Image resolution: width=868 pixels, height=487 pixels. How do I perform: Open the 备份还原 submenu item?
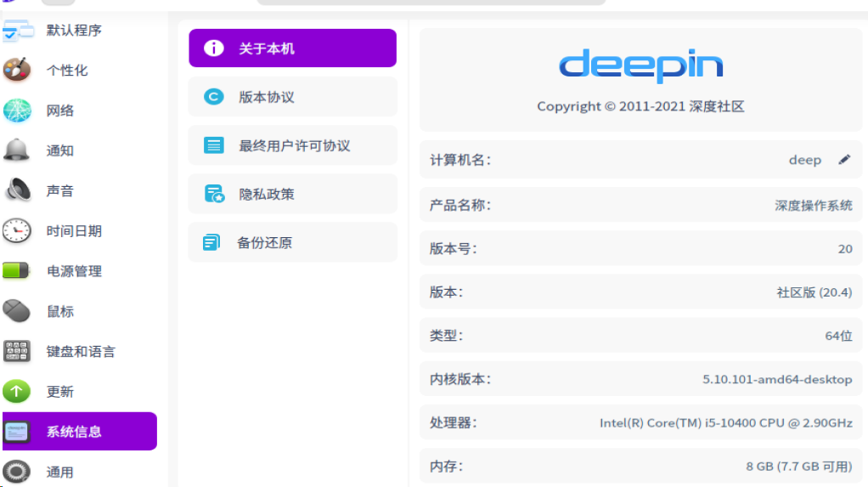[x=292, y=242]
